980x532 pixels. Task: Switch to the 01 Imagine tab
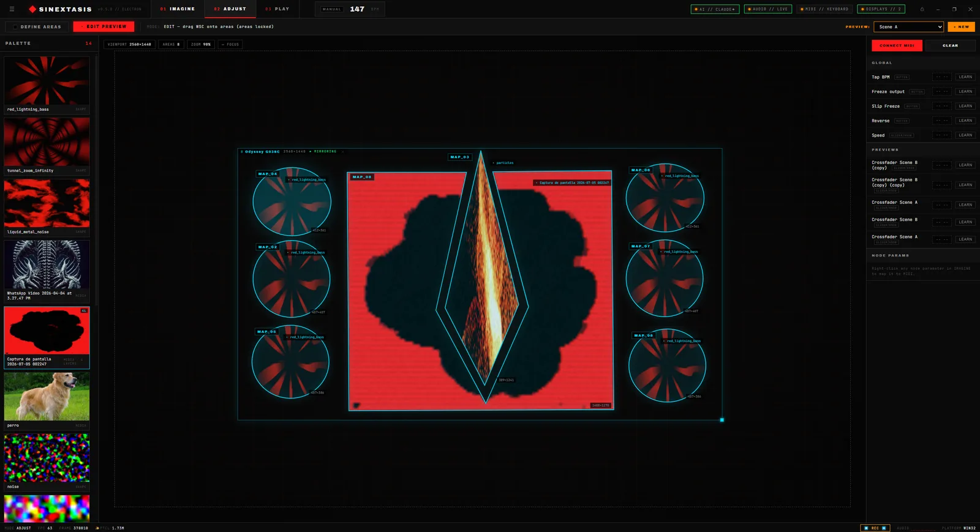tap(178, 9)
